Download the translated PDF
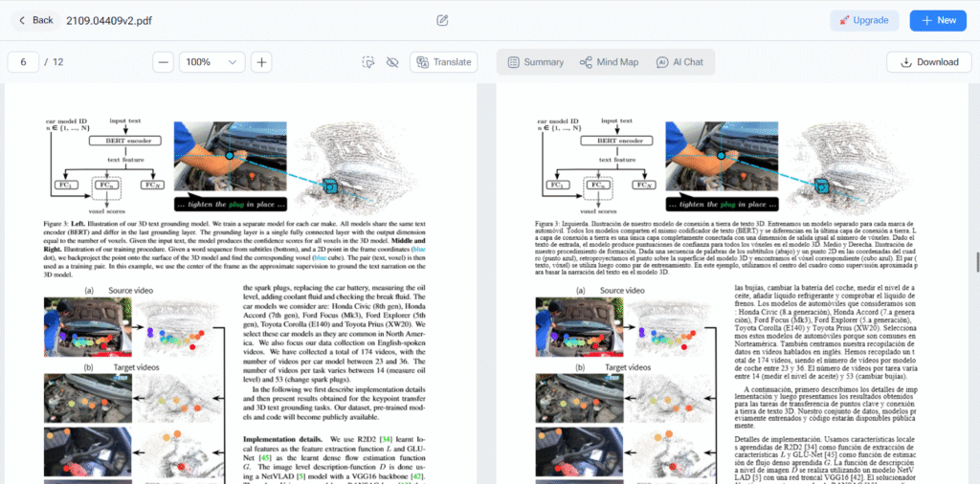Screen dimensions: 980x484 point(924,62)
